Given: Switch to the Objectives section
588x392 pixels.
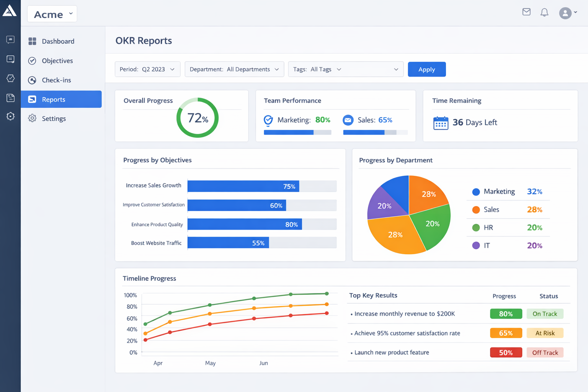Looking at the screenshot, I should click(x=57, y=60).
